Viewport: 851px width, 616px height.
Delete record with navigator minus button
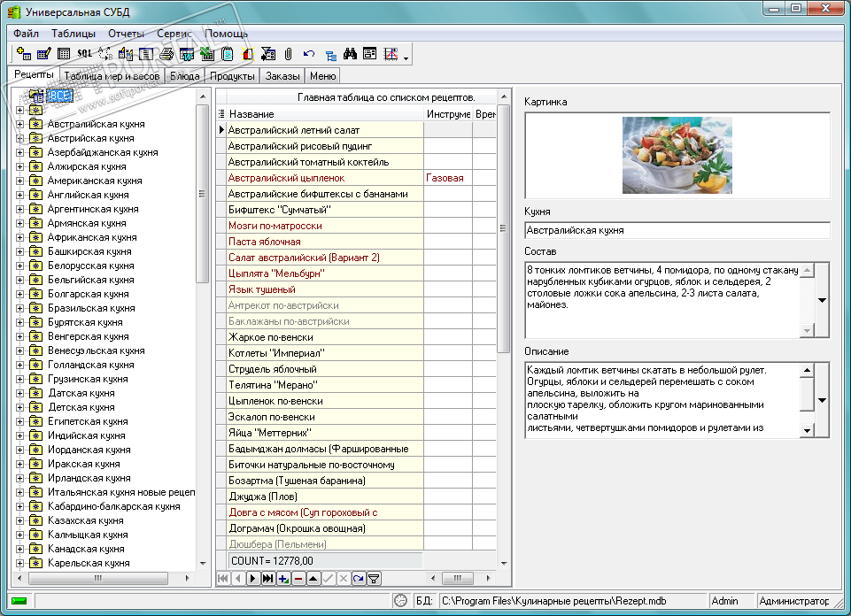pos(298,579)
